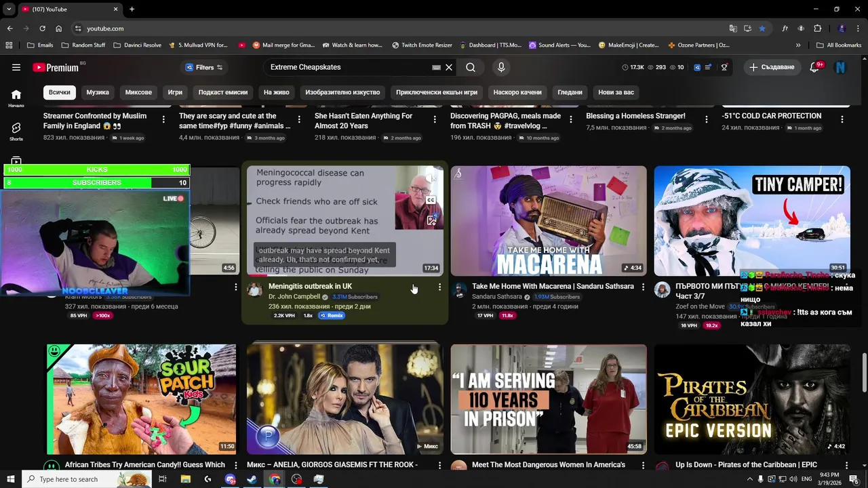Click the YouTube Premium logo
The height and width of the screenshot is (488, 868).
click(56, 67)
